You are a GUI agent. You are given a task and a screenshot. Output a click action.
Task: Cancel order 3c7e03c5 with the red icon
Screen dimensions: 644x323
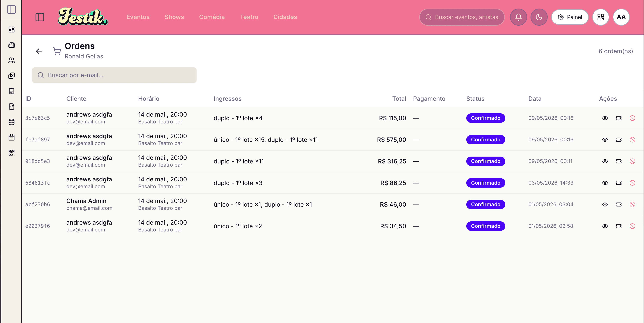[x=632, y=118]
